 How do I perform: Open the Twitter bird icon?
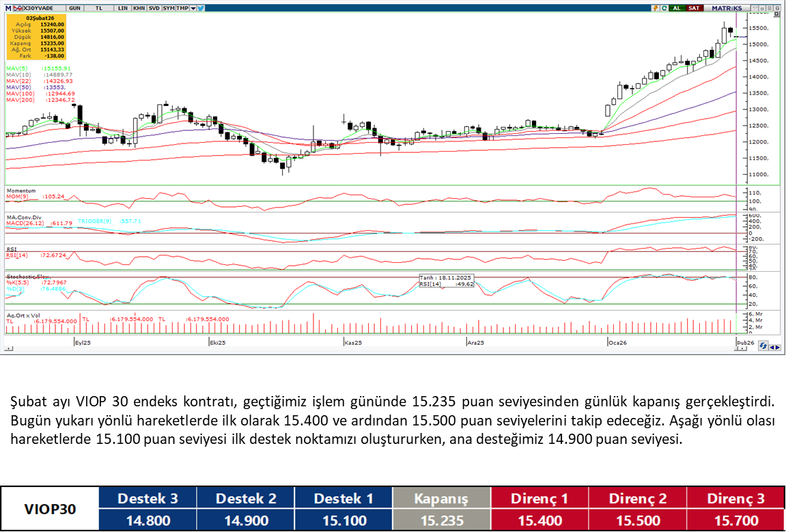coord(201,8)
